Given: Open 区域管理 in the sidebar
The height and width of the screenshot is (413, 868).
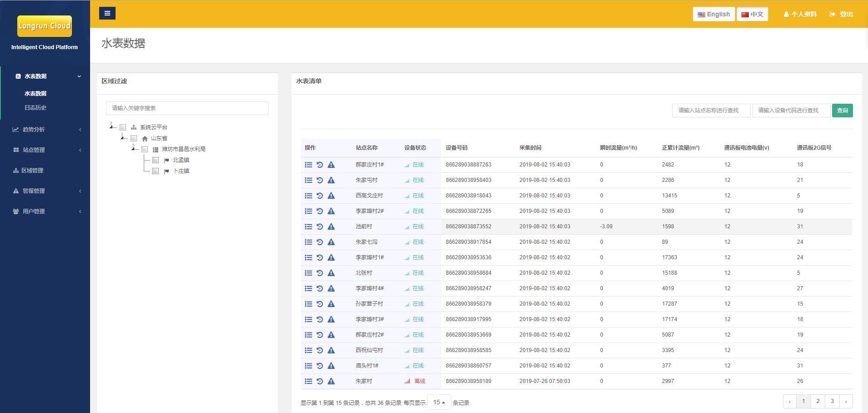Looking at the screenshot, I should point(32,171).
